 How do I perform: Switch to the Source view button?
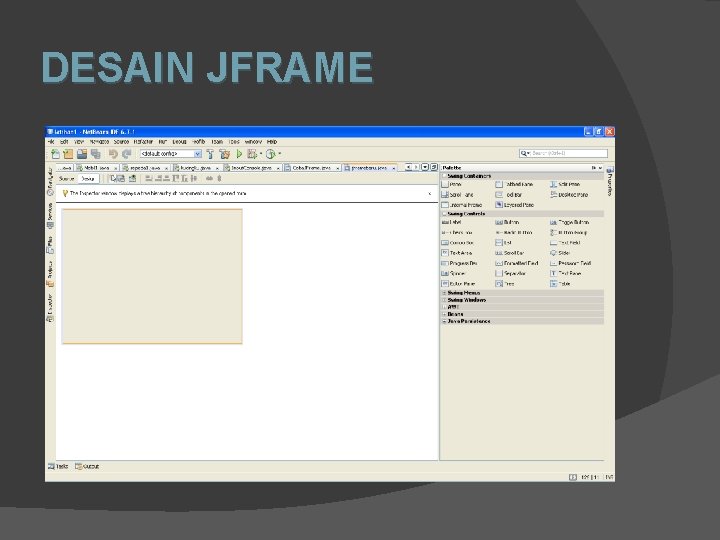point(67,179)
